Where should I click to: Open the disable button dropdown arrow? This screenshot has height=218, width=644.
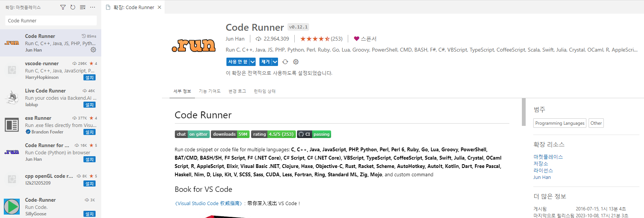point(253,62)
